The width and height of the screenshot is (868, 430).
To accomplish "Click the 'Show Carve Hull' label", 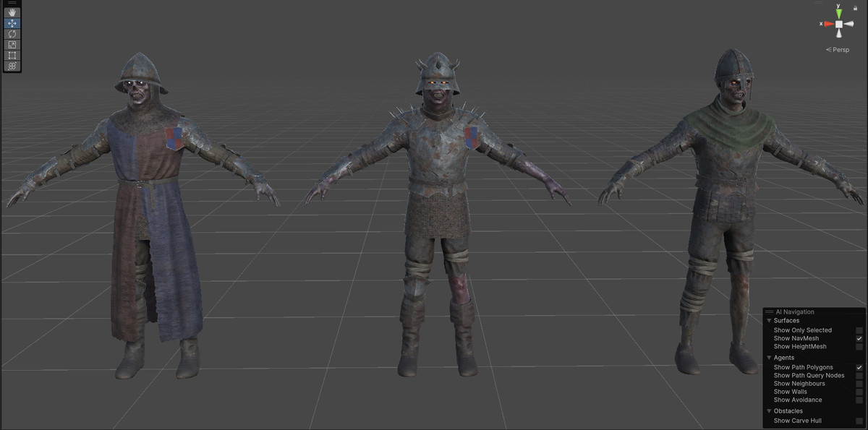I will pos(798,421).
